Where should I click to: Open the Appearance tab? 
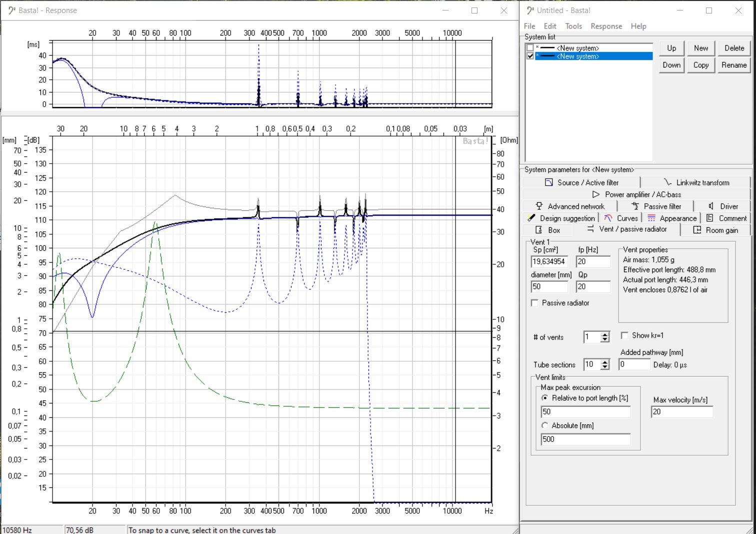coord(671,218)
